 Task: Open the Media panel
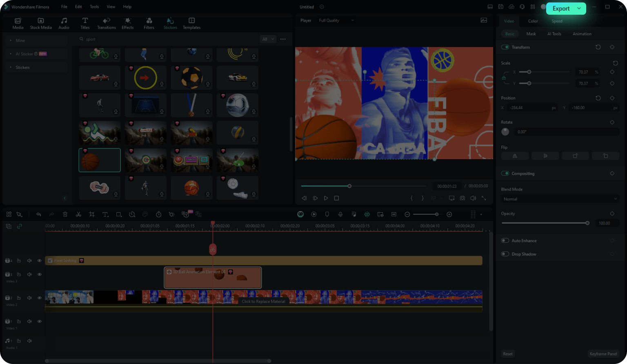click(18, 24)
